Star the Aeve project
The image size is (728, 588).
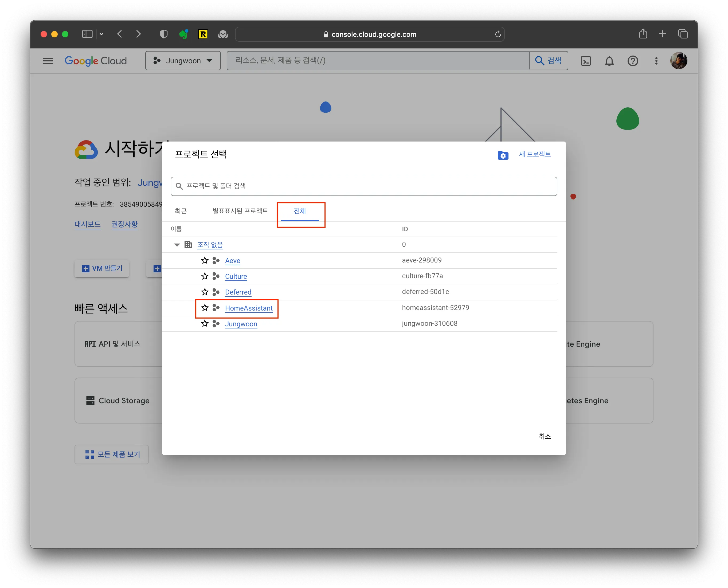[x=205, y=260]
